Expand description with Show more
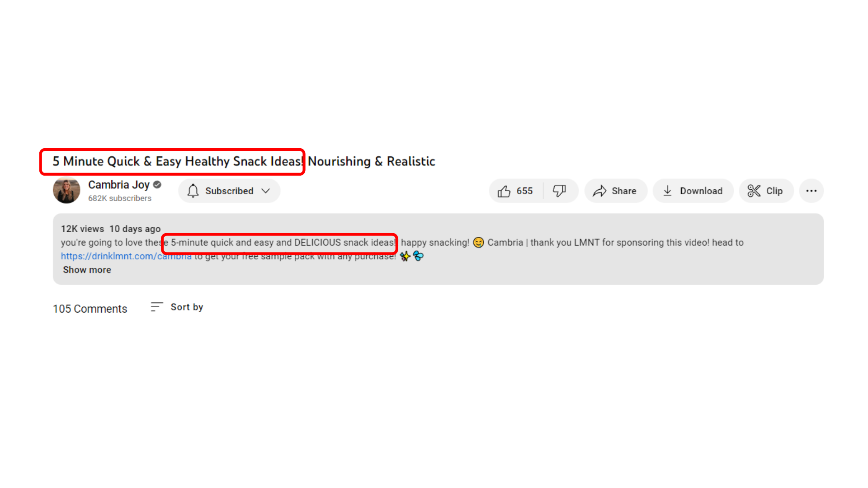Image resolution: width=868 pixels, height=488 pixels. pyautogui.click(x=87, y=270)
